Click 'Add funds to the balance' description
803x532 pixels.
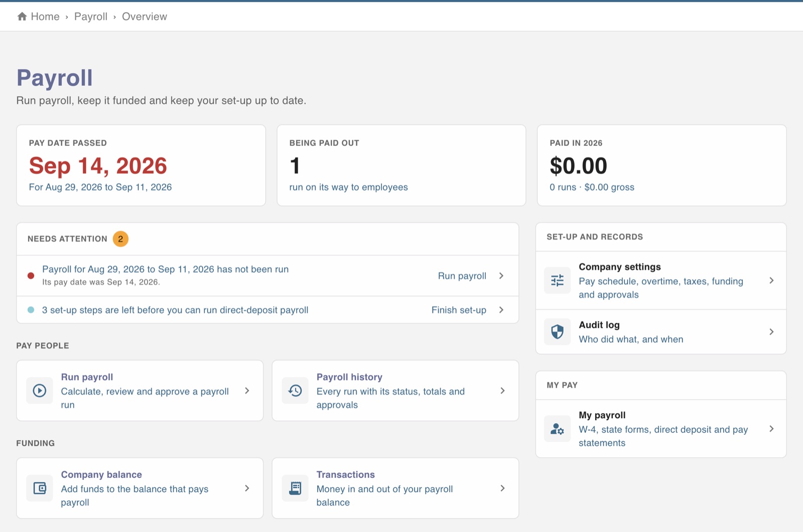click(135, 495)
